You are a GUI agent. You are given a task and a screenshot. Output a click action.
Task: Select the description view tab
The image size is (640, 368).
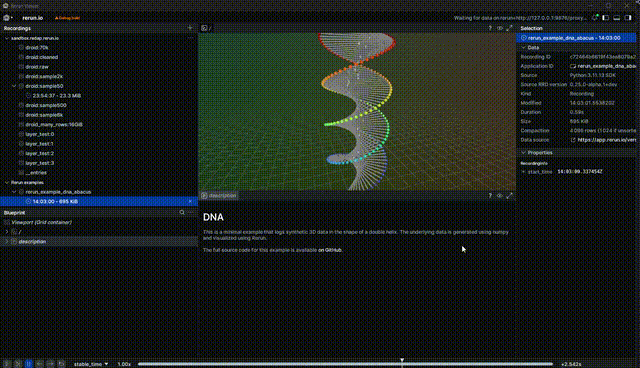[219, 196]
